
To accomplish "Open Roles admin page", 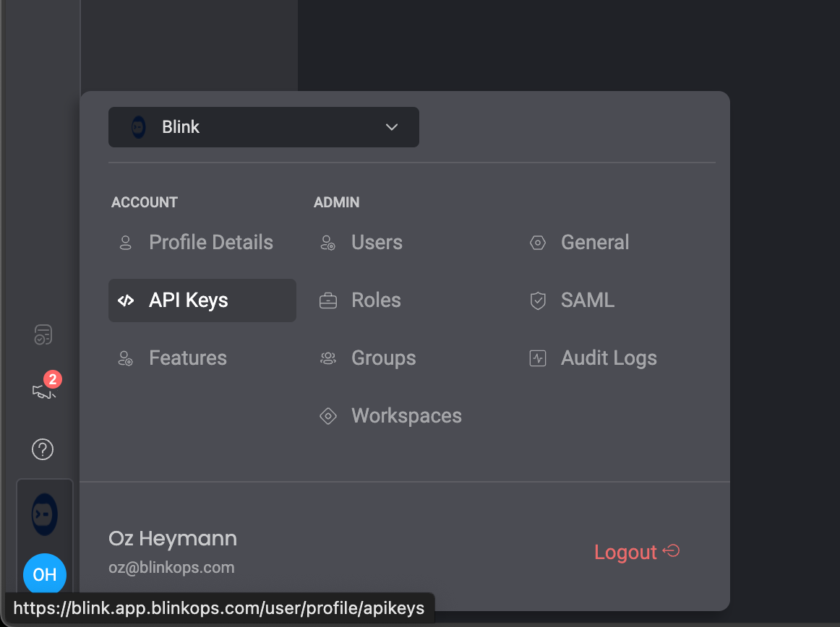I will [376, 300].
